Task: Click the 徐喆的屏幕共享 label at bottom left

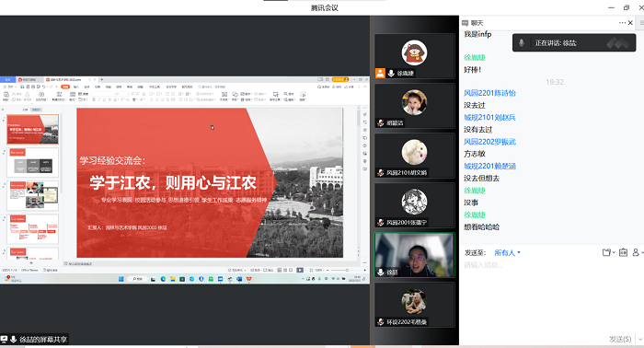Action: (42, 340)
